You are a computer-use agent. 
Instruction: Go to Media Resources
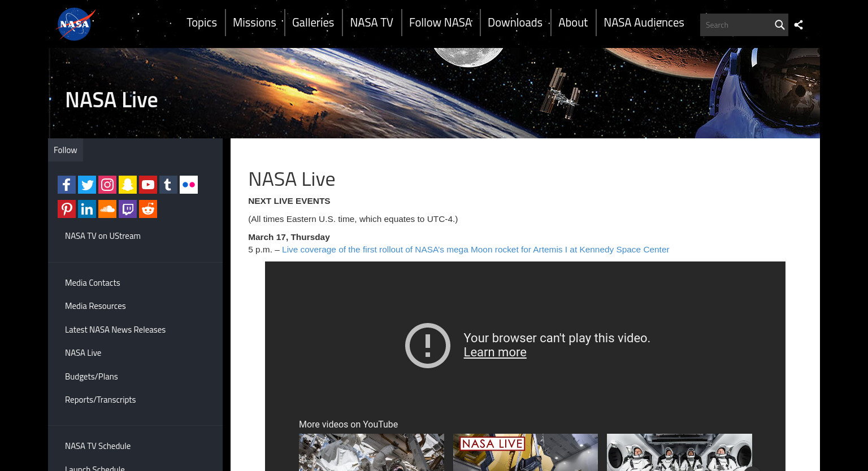click(96, 306)
